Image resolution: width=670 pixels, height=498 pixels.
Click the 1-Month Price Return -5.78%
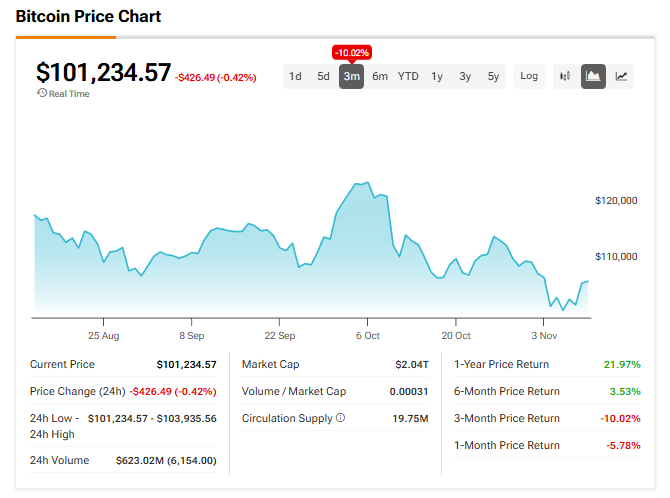623,445
